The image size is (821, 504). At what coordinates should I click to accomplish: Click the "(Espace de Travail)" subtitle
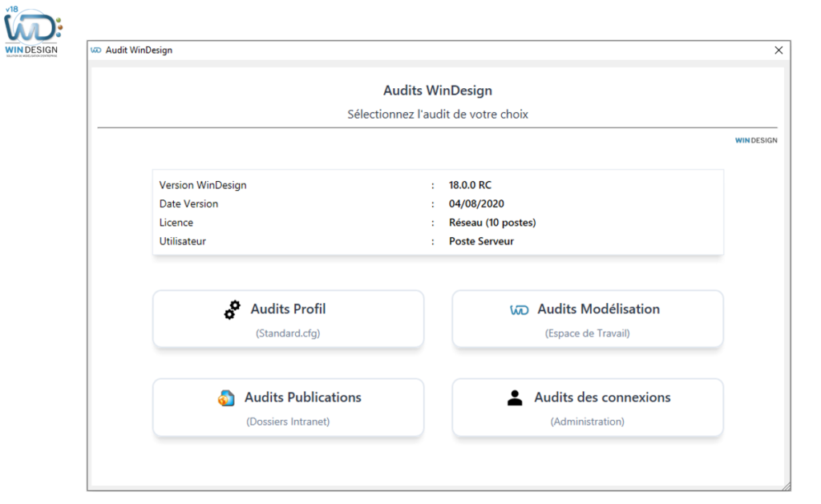tap(588, 333)
